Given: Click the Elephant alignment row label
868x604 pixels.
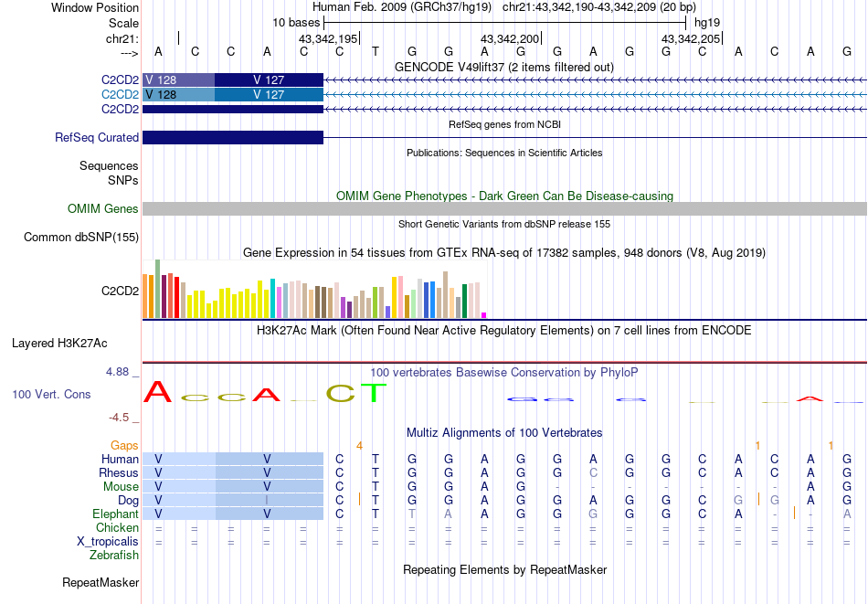Looking at the screenshot, I should pyautogui.click(x=115, y=514).
